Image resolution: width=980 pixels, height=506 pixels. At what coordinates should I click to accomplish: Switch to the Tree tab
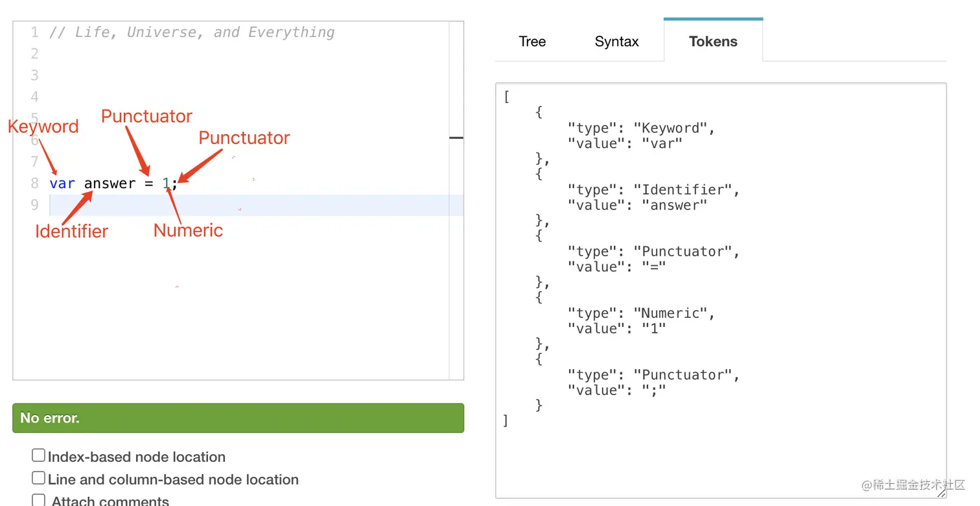532,42
